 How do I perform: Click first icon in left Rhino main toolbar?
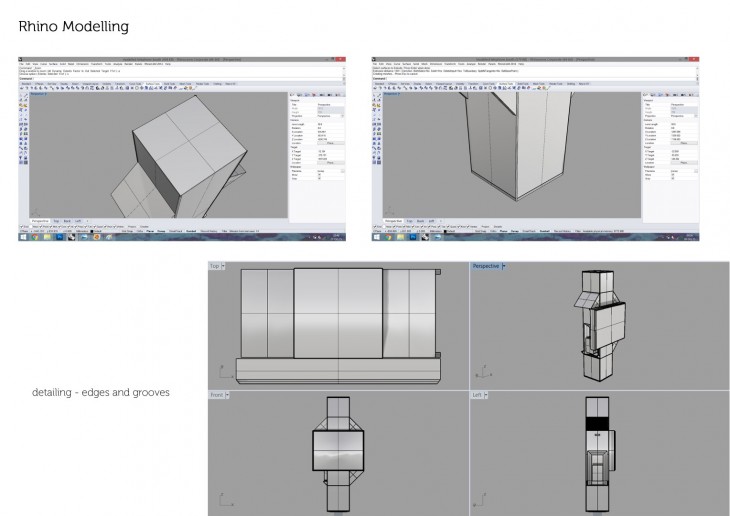(x=21, y=88)
